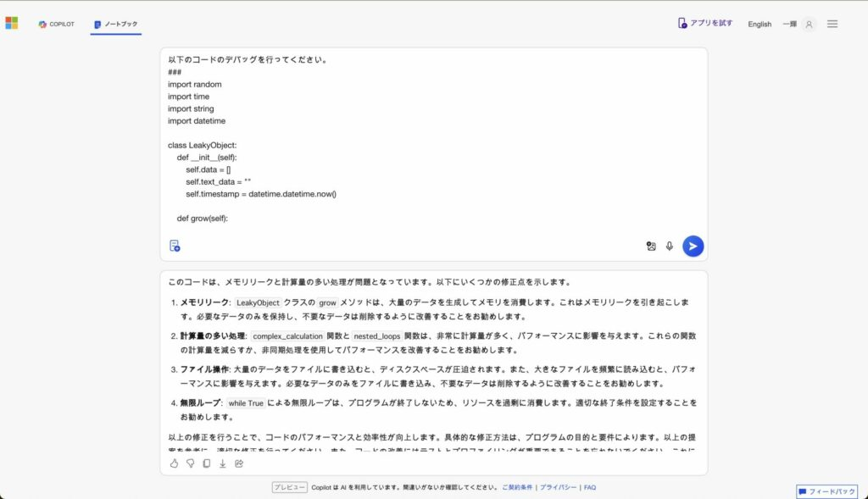Expand the hamburger menu
Image resolution: width=868 pixels, height=499 pixels.
click(832, 25)
